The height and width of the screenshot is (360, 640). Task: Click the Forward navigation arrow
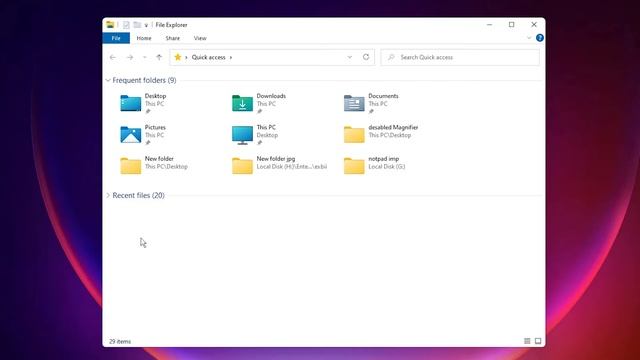click(x=130, y=58)
